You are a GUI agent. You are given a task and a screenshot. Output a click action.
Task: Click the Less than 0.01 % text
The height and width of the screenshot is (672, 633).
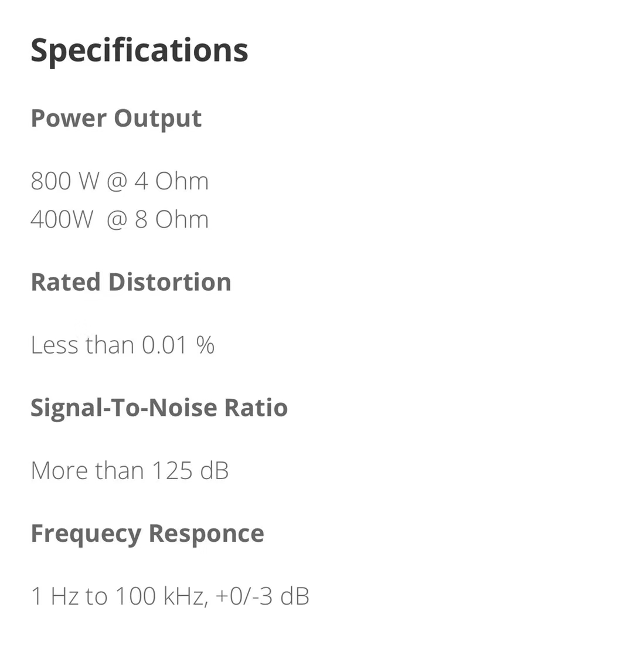click(122, 345)
